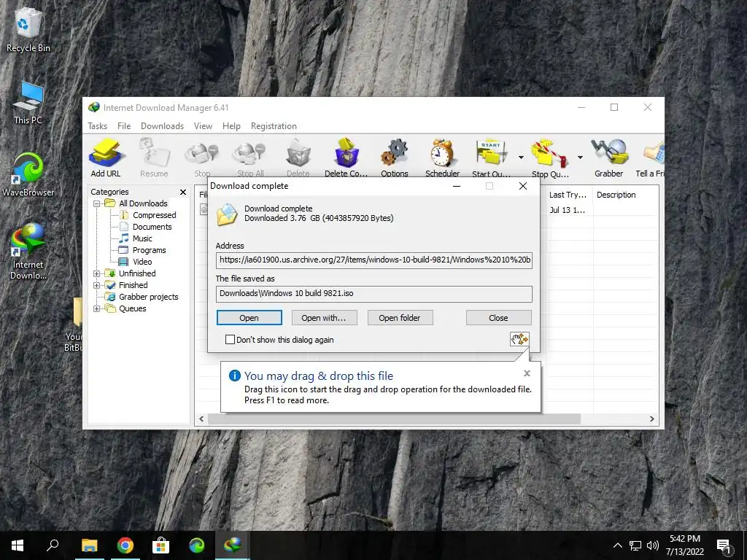The height and width of the screenshot is (560, 747).
Task: Check Don't show this dialog again
Action: 230,340
